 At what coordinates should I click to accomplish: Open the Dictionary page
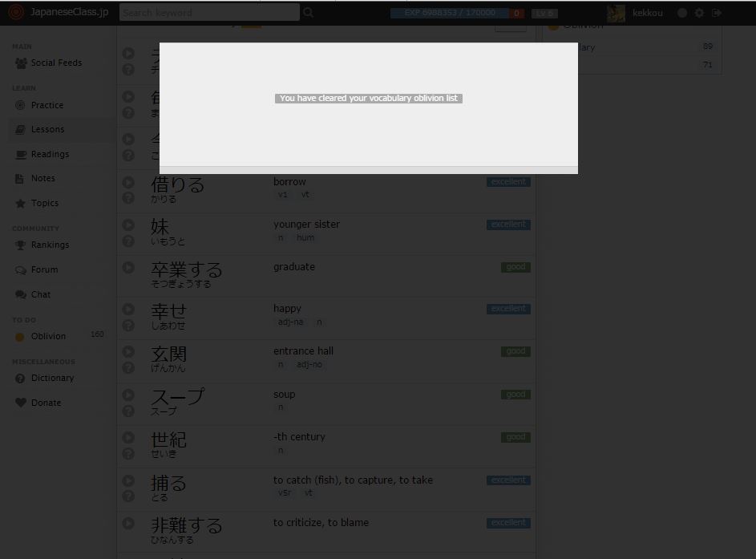[52, 378]
